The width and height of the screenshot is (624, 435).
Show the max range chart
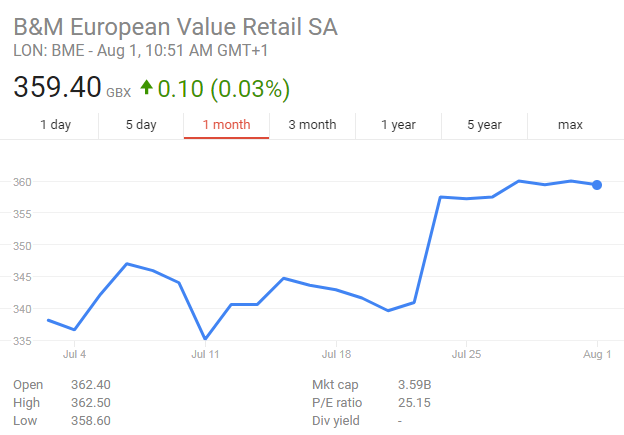(570, 125)
